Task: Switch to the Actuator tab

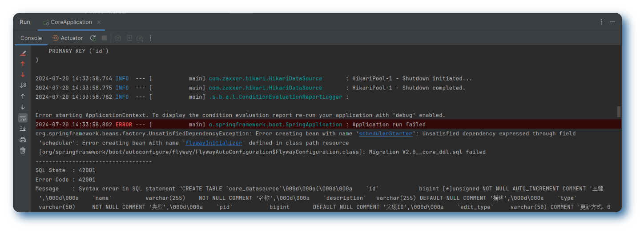Action: click(68, 38)
